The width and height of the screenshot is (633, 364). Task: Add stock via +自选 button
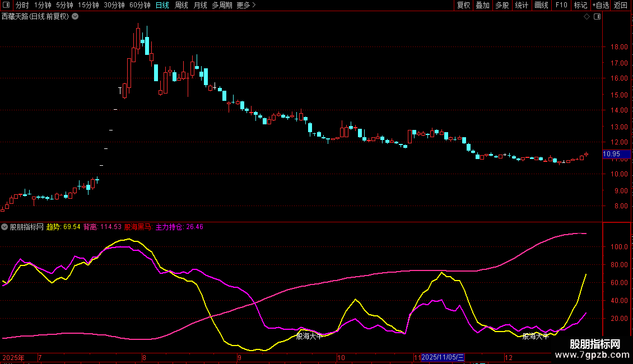tap(600, 5)
